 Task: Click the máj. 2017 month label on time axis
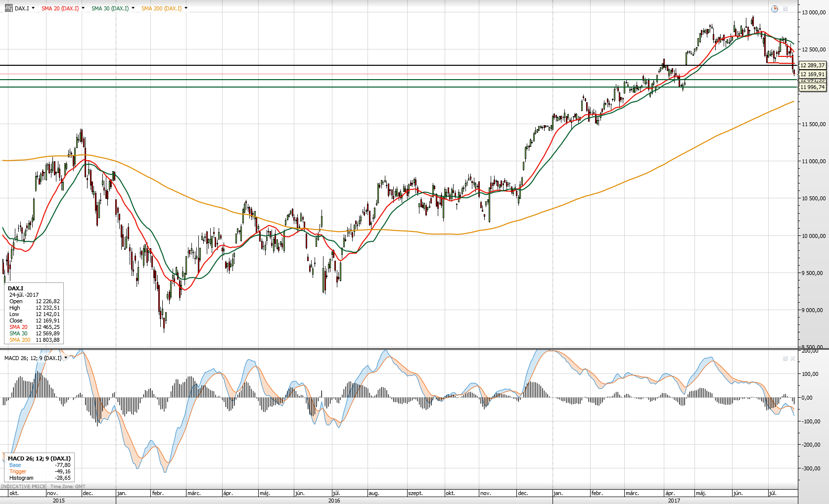click(700, 493)
